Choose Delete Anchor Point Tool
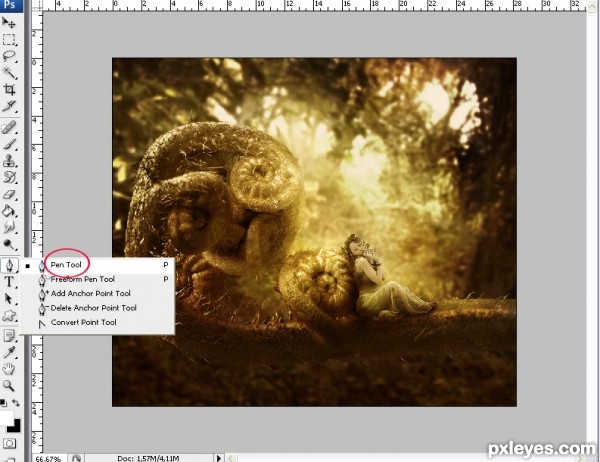The image size is (600, 462). tap(98, 308)
